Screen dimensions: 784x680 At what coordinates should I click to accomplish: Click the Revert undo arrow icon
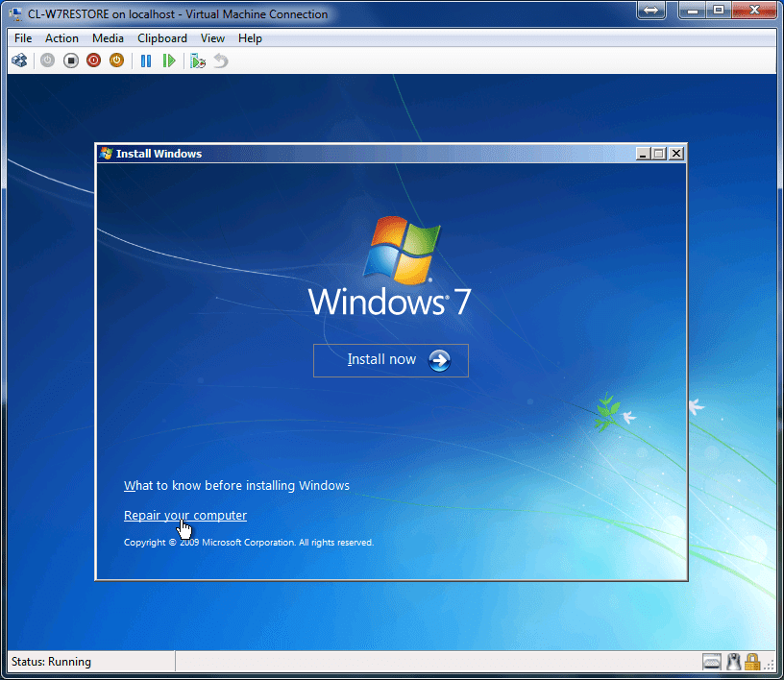[221, 61]
